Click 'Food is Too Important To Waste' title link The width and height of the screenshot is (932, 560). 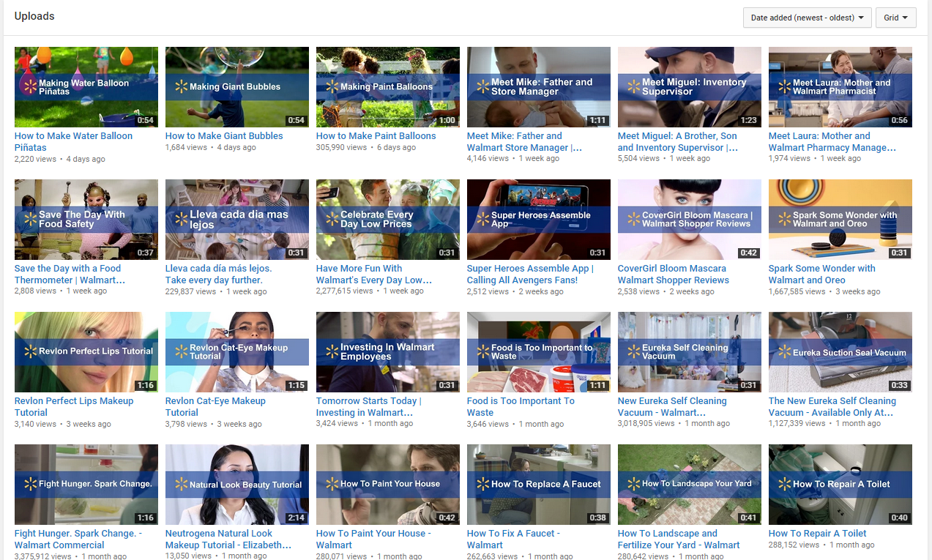pos(521,406)
